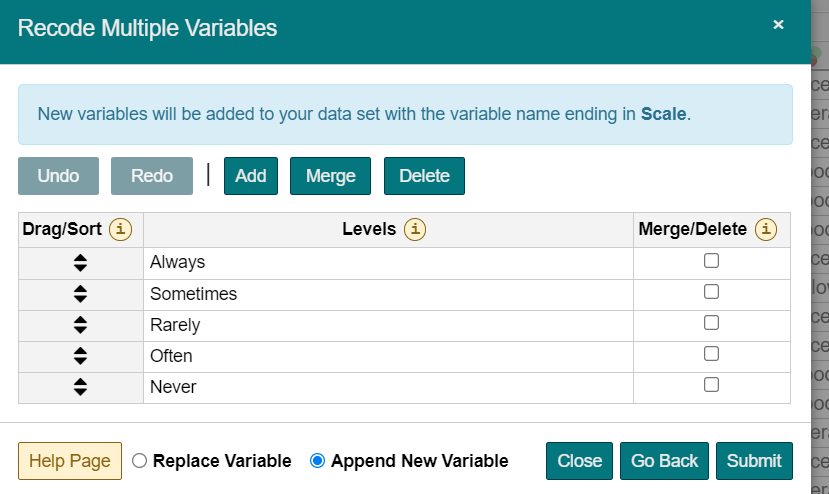829x494 pixels.
Task: Click the info icon next to Drag/Sort
Action: pyautogui.click(x=120, y=230)
